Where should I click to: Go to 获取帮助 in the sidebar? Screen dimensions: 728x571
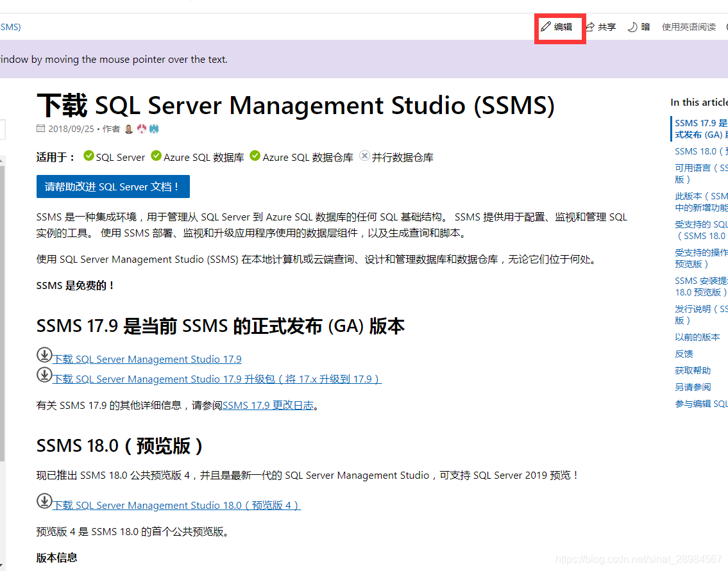pos(693,370)
